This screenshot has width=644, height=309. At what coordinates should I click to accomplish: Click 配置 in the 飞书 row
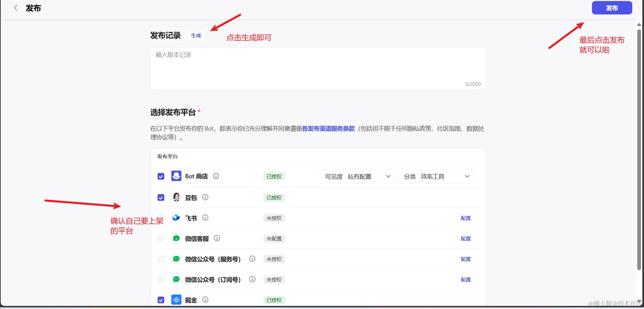[466, 218]
